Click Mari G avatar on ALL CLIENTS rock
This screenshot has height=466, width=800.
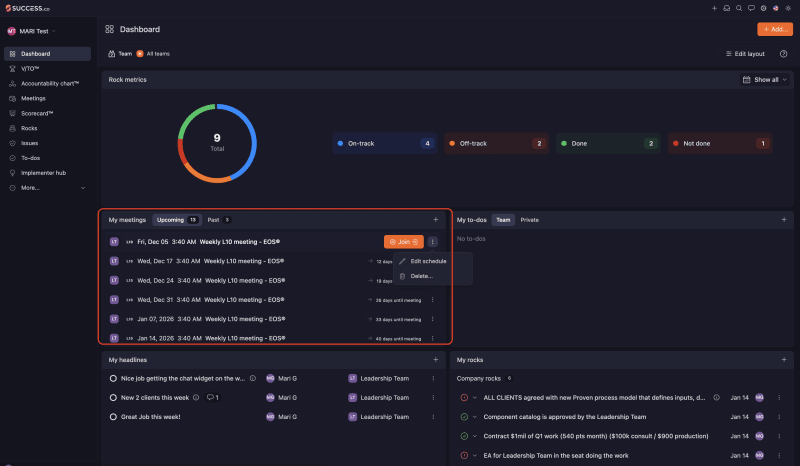759,398
